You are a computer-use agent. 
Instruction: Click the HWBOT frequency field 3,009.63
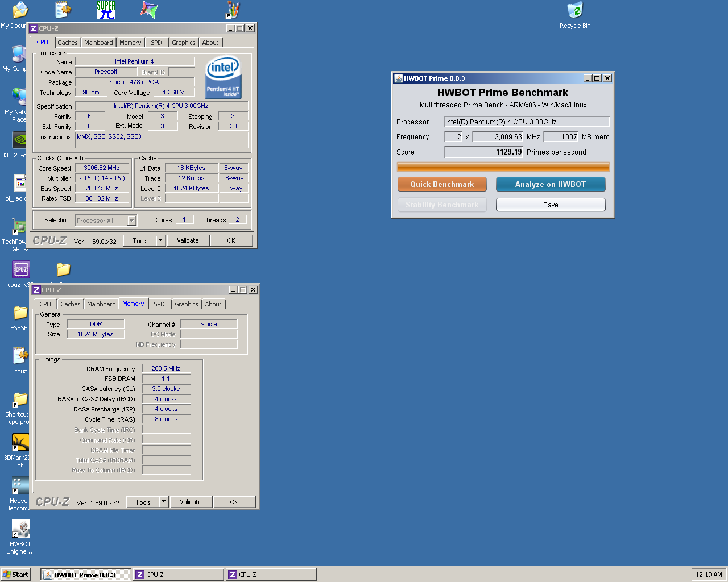pos(498,136)
